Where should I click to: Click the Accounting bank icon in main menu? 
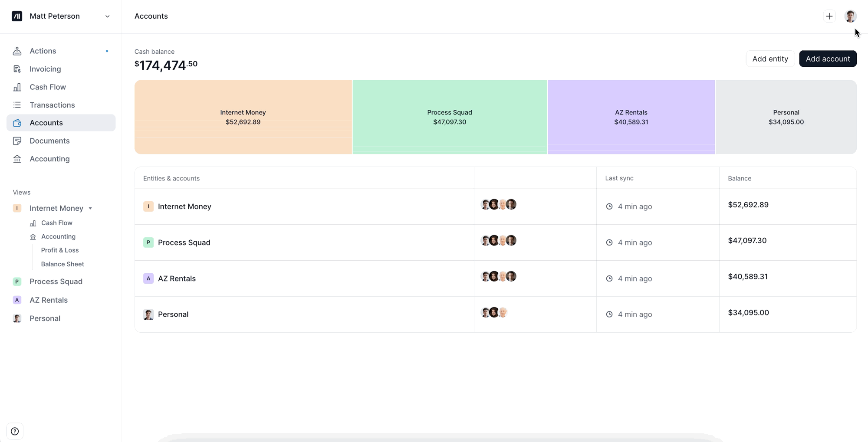click(x=17, y=159)
